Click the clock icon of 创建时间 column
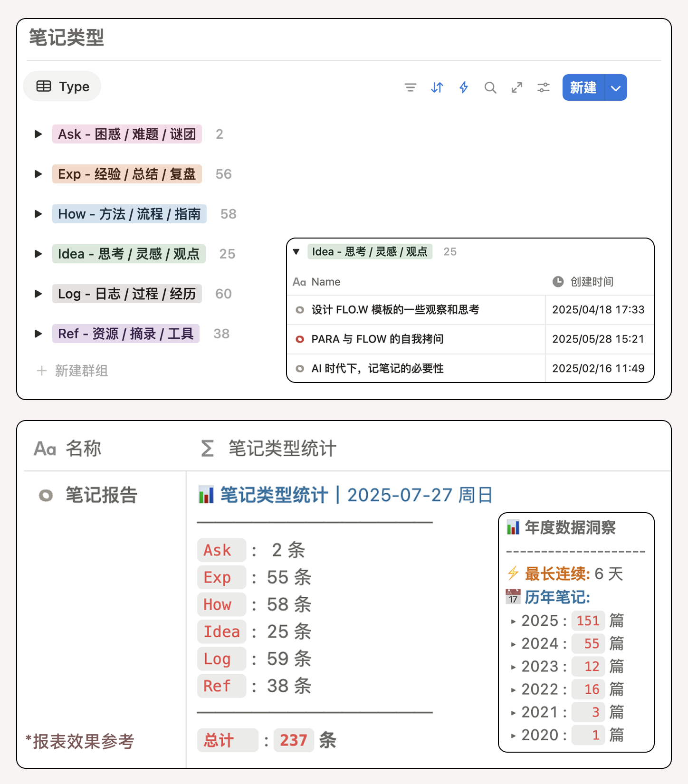 (558, 282)
